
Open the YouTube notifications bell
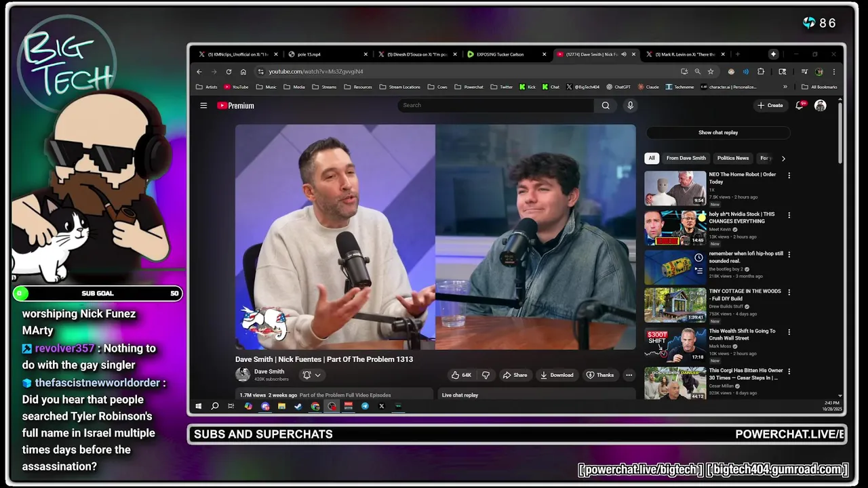pyautogui.click(x=800, y=105)
